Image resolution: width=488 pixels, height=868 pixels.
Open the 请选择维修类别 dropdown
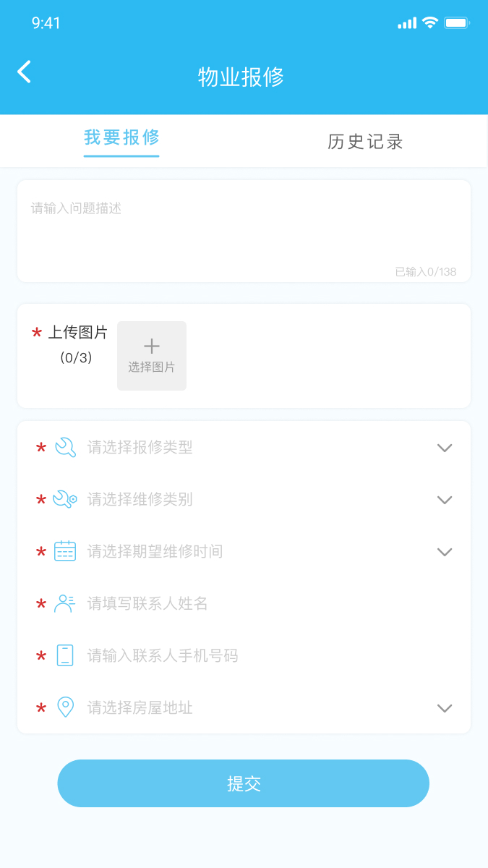pyautogui.click(x=445, y=500)
